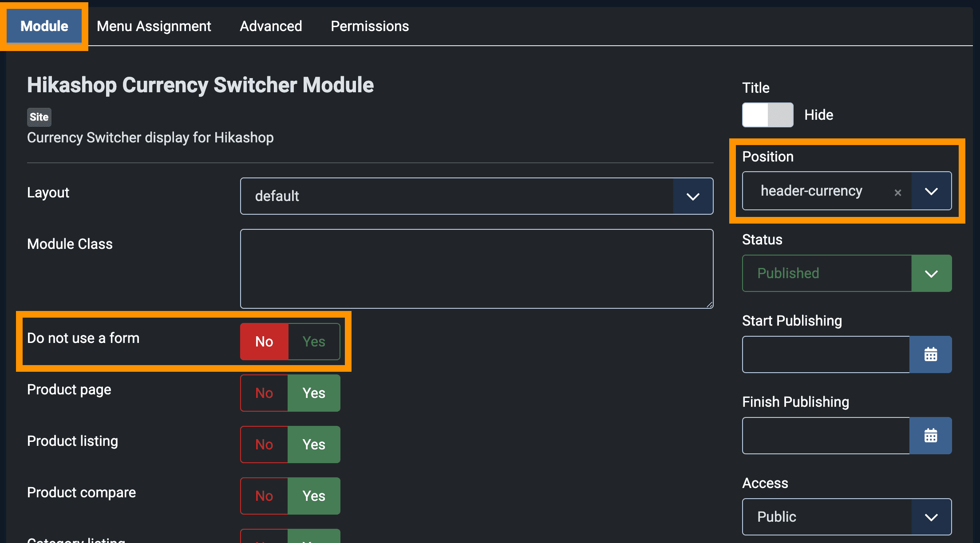Set Product compare to No

pyautogui.click(x=264, y=496)
